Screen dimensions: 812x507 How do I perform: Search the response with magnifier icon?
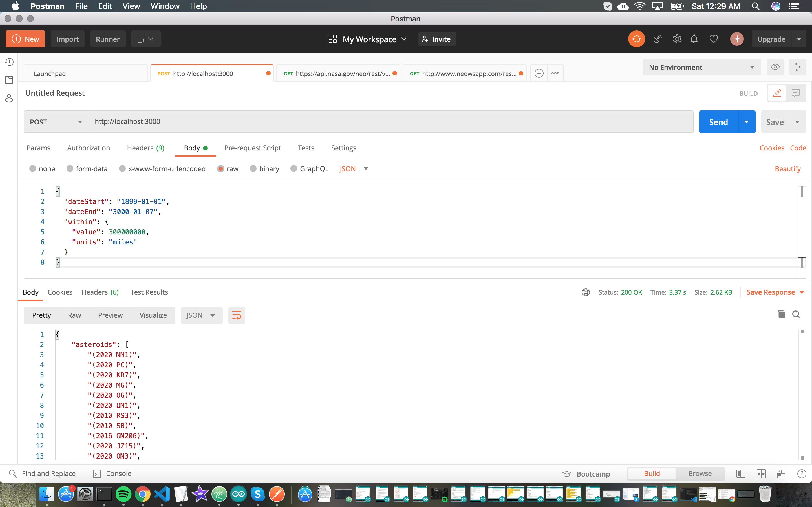(x=796, y=314)
